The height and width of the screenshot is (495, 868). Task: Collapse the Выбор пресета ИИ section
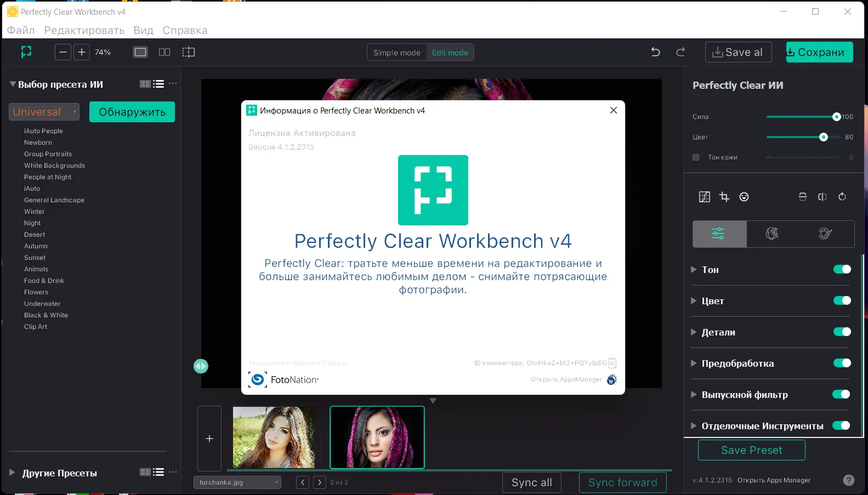[13, 84]
